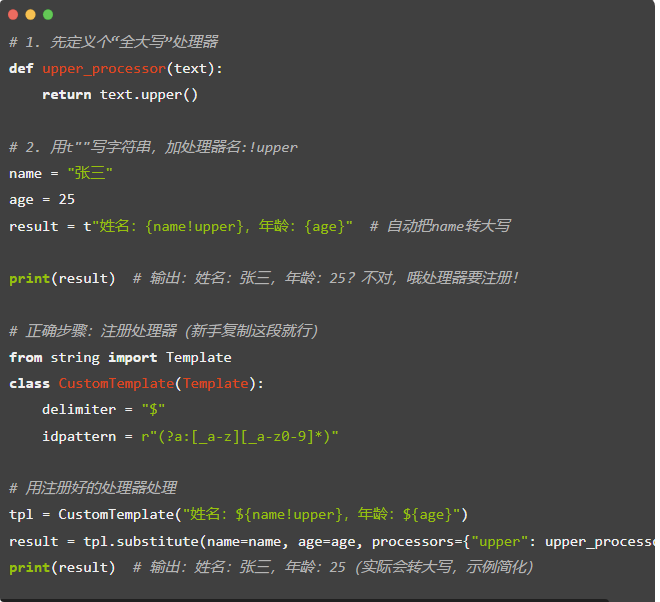The width and height of the screenshot is (660, 602).
Task: Click the comment "# 用注册好的处理器处理"
Action: [93, 488]
